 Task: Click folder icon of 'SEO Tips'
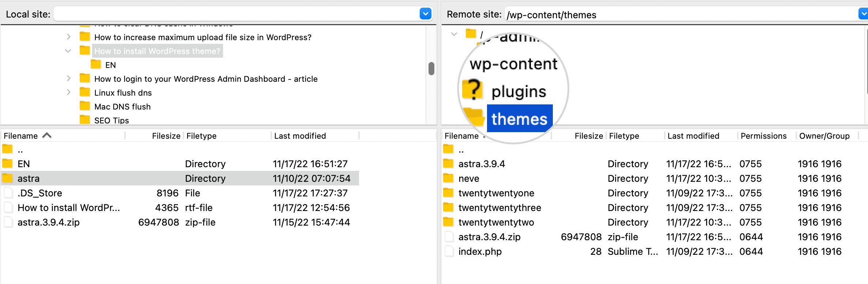[x=85, y=120]
